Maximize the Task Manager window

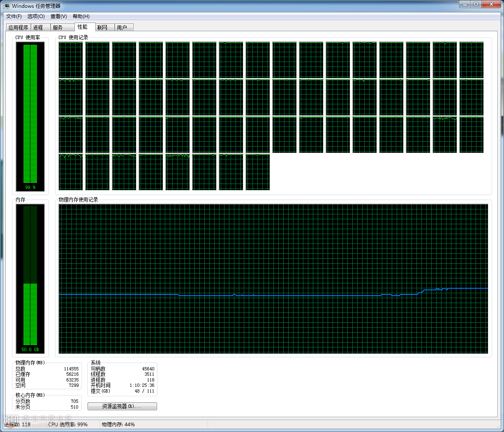(x=476, y=5)
